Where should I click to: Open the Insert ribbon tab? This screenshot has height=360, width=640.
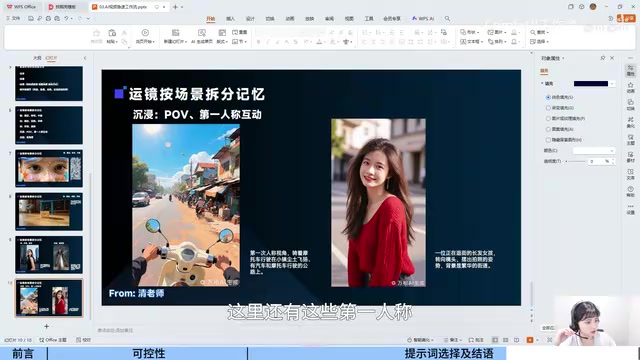[x=230, y=19]
